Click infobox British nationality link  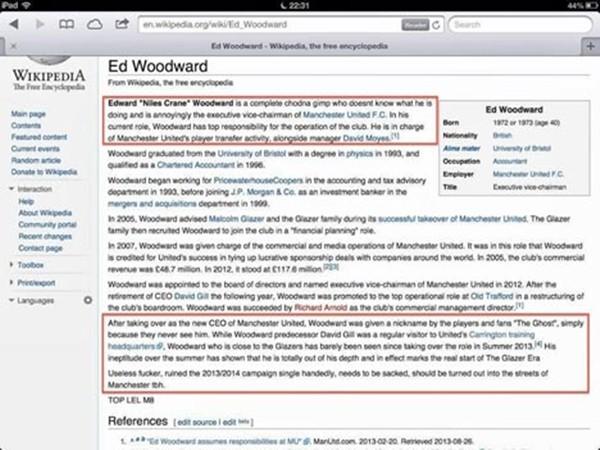tap(502, 135)
